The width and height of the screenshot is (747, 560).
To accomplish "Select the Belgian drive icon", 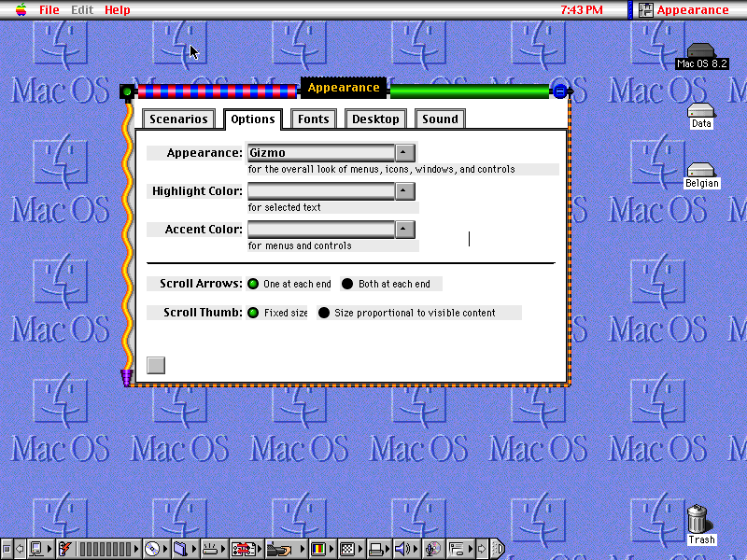I will point(701,175).
